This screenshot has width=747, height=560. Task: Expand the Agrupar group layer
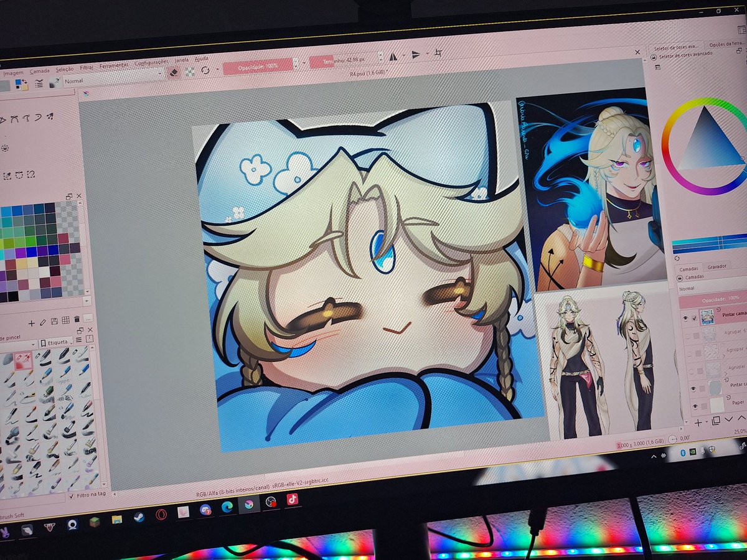coord(725,357)
